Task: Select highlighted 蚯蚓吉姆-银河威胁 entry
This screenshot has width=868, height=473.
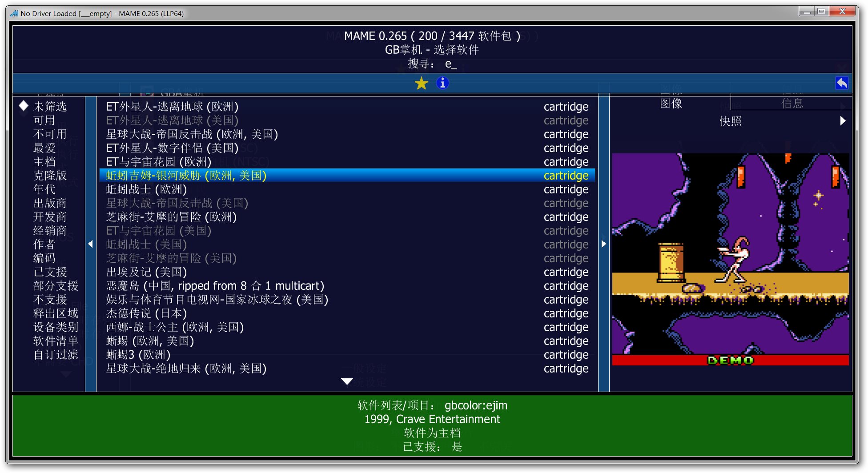Action: coord(347,176)
